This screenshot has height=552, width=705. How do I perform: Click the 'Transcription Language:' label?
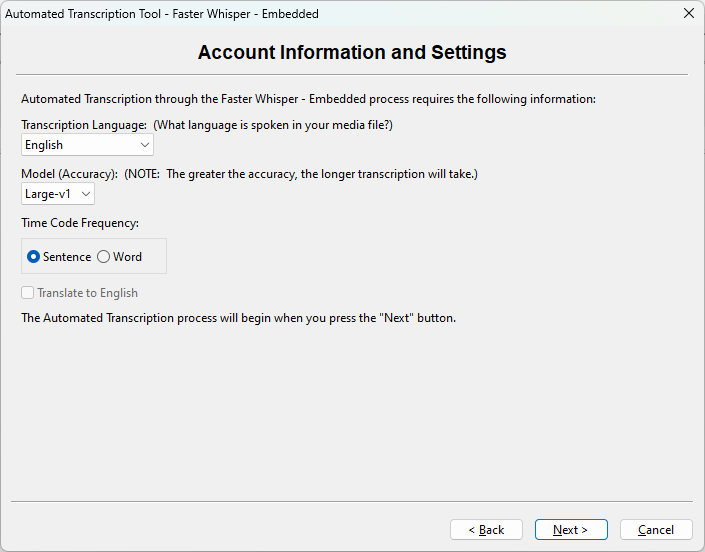pyautogui.click(x=84, y=125)
